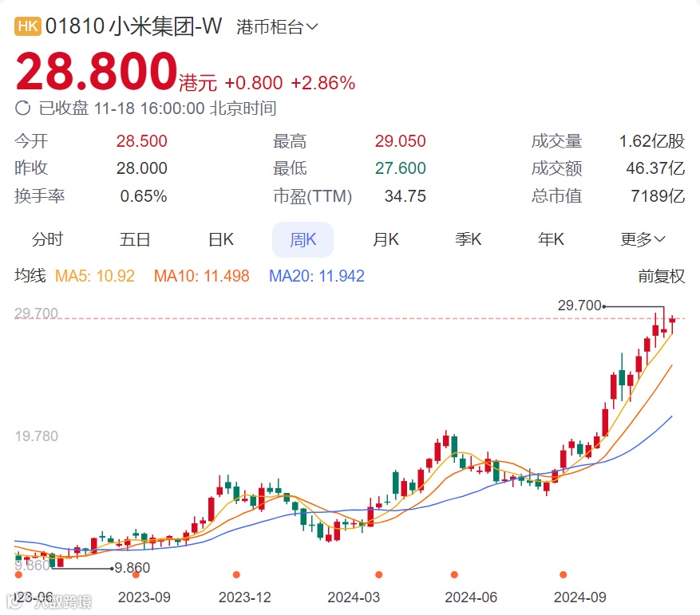The height and width of the screenshot is (615, 700).
Task: Click the MA5: 10.92 indicator
Action: point(95,276)
